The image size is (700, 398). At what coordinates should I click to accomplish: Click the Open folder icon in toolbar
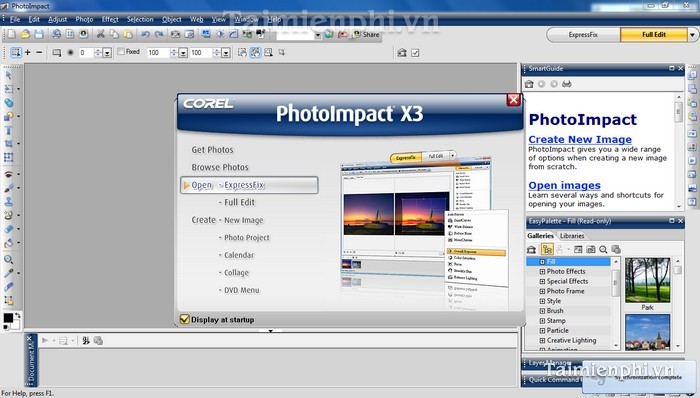pyautogui.click(x=25, y=34)
